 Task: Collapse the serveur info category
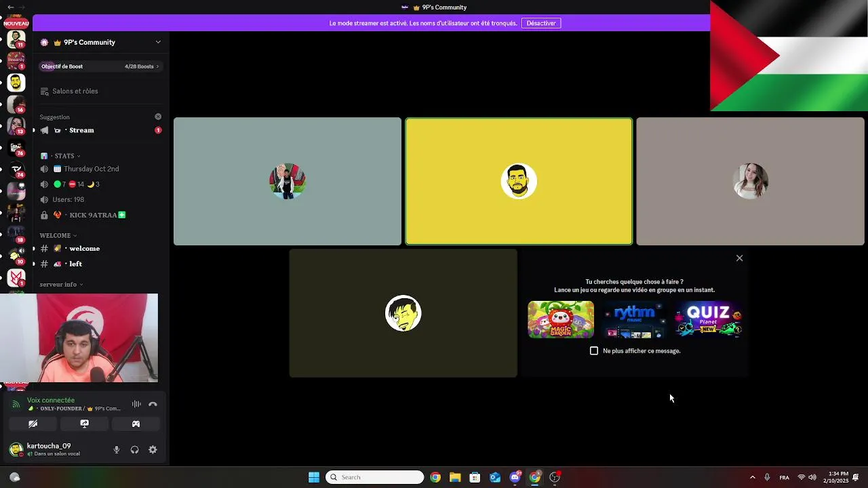point(61,285)
